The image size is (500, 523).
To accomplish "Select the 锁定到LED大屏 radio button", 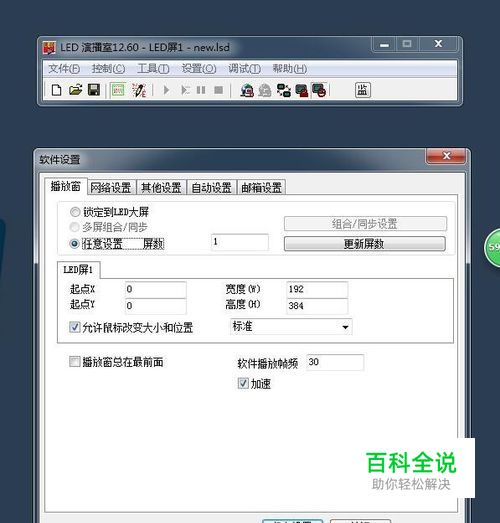I will [75, 212].
